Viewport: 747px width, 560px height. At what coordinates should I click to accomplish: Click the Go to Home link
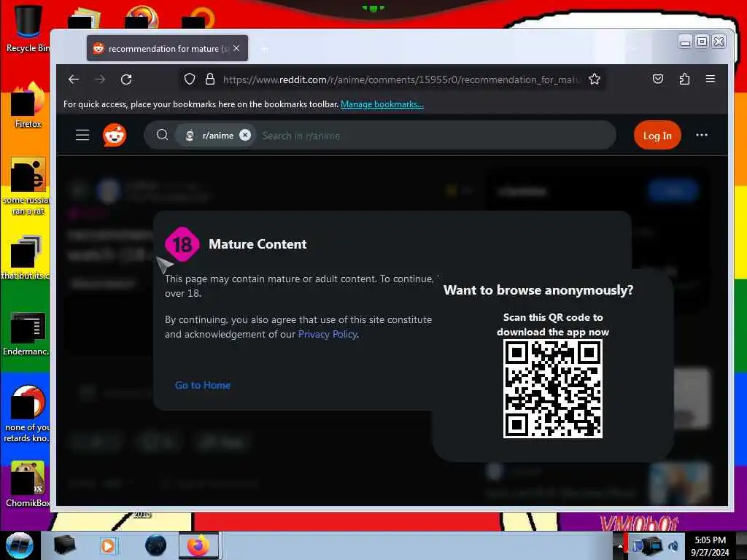(203, 385)
